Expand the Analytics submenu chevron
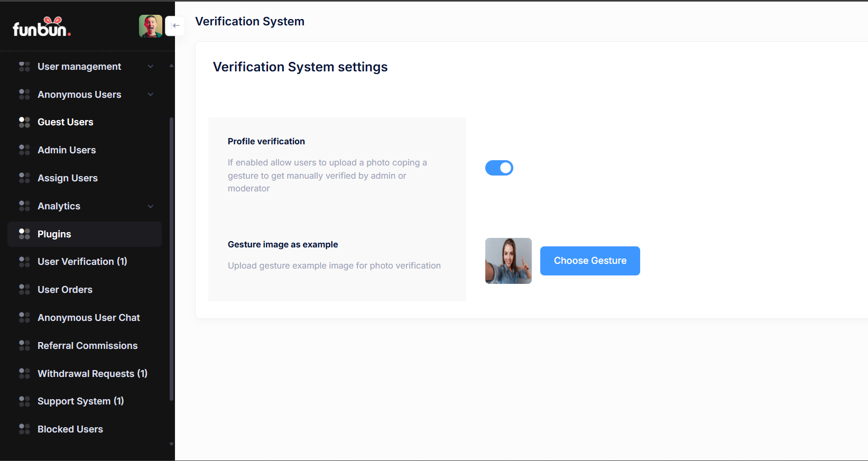This screenshot has height=461, width=868. pyautogui.click(x=151, y=206)
